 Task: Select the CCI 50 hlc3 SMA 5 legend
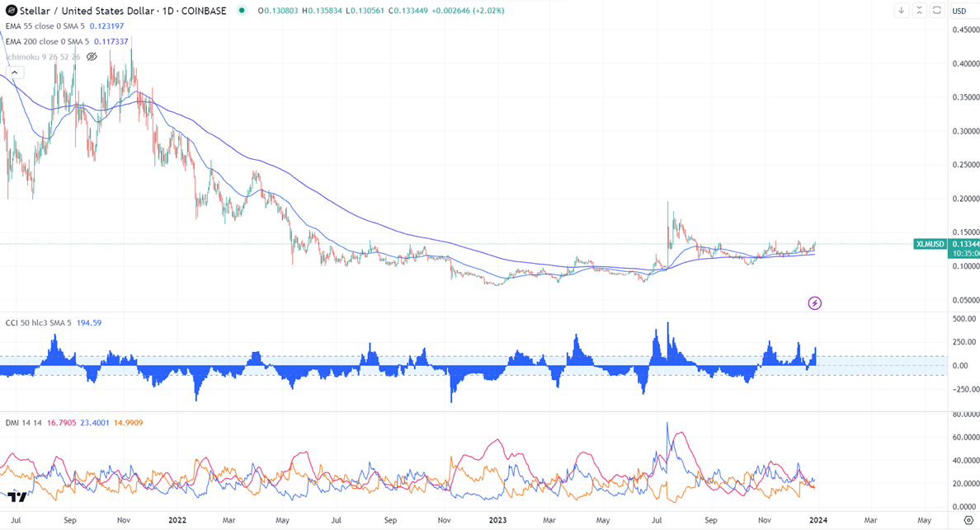[x=39, y=323]
